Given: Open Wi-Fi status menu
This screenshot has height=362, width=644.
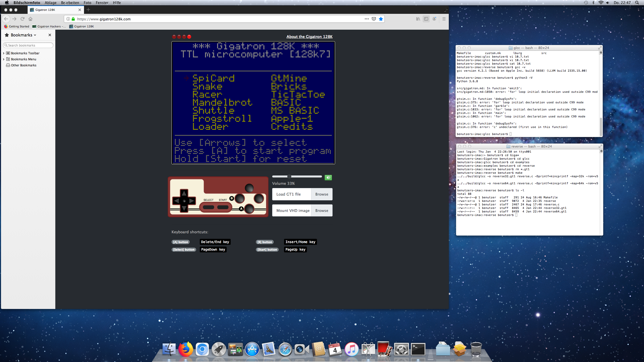Looking at the screenshot, I should [x=601, y=3].
